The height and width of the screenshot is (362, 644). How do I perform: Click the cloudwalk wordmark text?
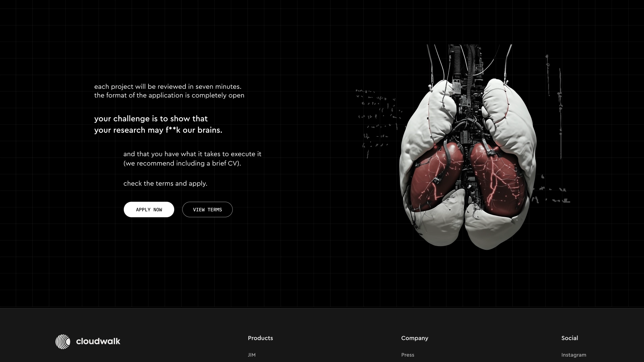(x=98, y=342)
